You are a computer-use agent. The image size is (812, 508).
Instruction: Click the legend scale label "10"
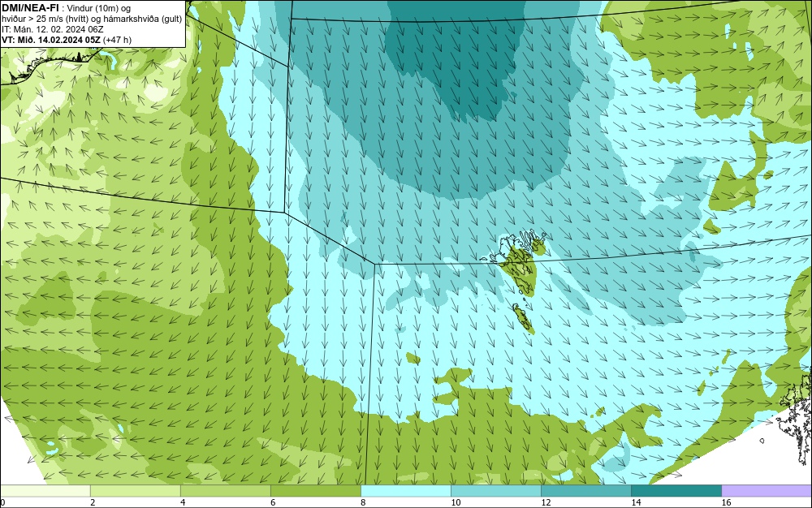click(456, 503)
